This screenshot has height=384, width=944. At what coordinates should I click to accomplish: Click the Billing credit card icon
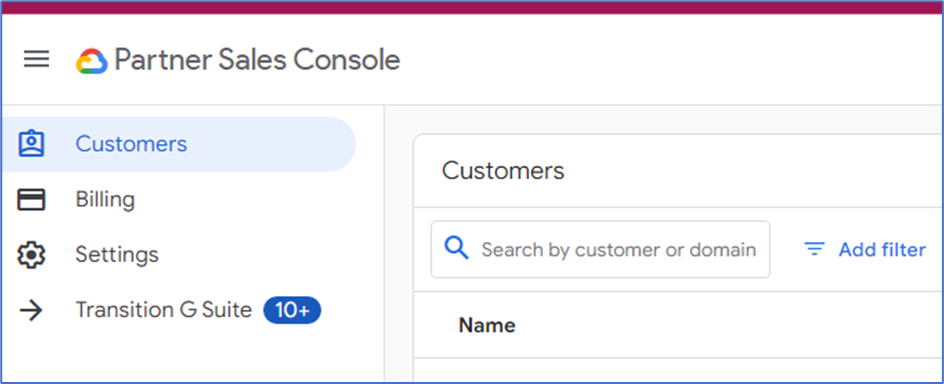click(31, 199)
